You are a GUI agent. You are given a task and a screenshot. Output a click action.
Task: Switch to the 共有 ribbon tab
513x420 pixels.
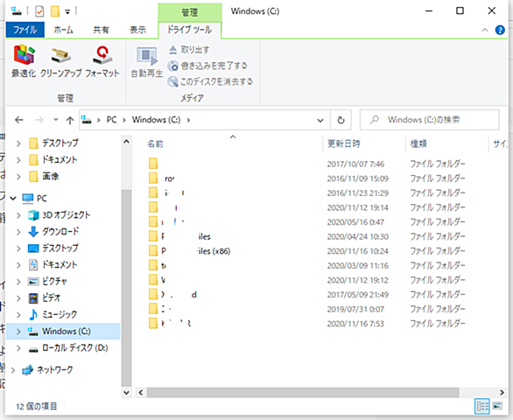[101, 30]
